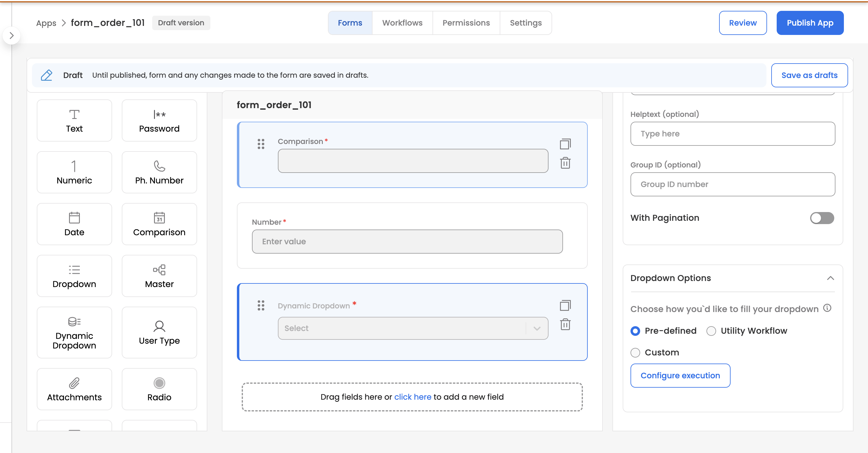This screenshot has height=453, width=868.
Task: Click the Group ID number input
Action: [x=732, y=184]
